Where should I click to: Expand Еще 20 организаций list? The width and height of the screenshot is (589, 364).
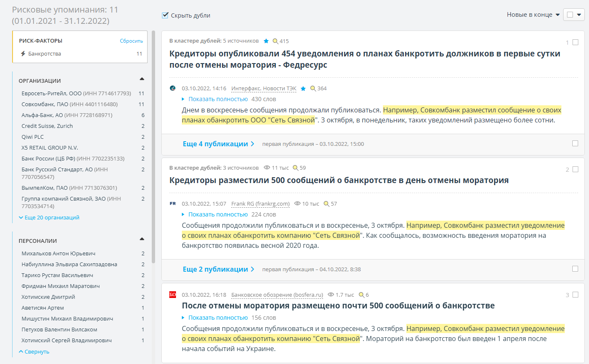[x=49, y=218]
